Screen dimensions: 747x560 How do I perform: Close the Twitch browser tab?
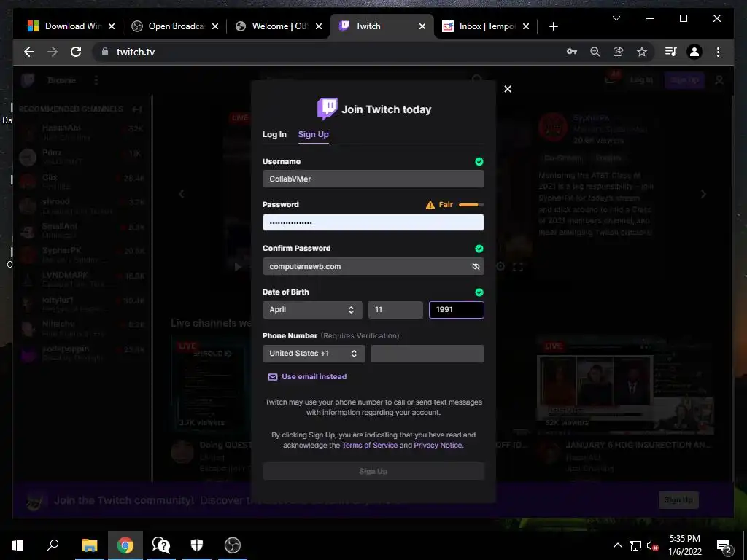[x=422, y=26]
